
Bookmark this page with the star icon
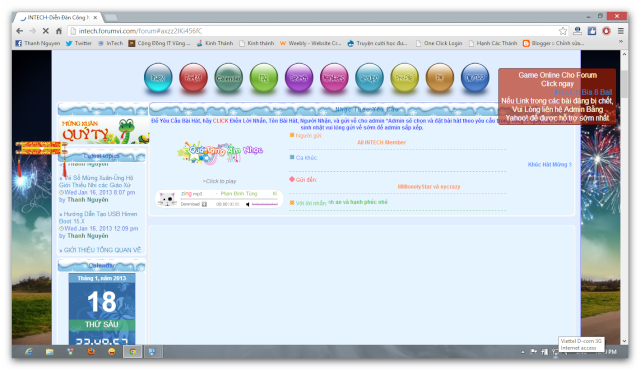click(x=563, y=31)
